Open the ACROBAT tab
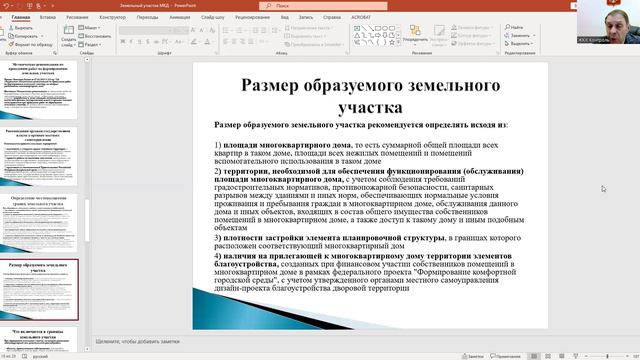640x360 pixels. click(361, 17)
